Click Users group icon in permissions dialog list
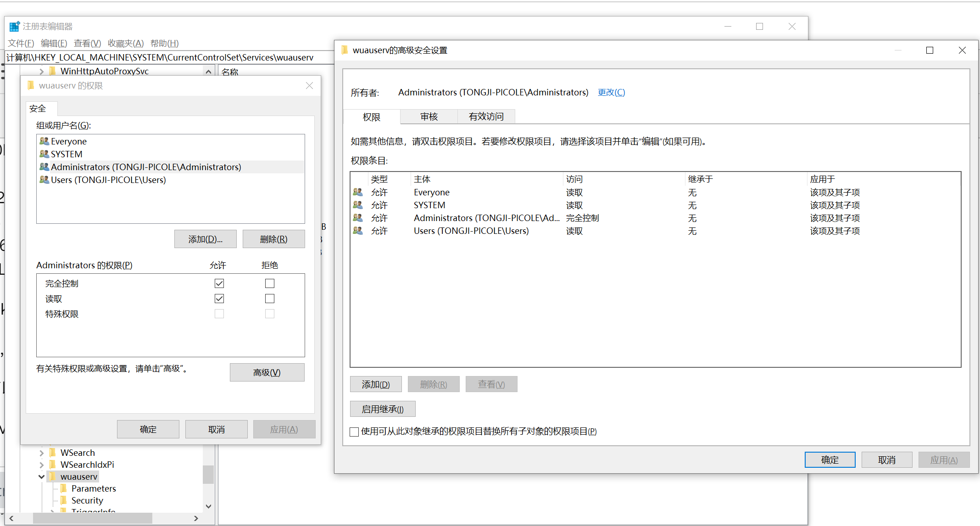Screen dimensions: 980x526 click(x=44, y=180)
